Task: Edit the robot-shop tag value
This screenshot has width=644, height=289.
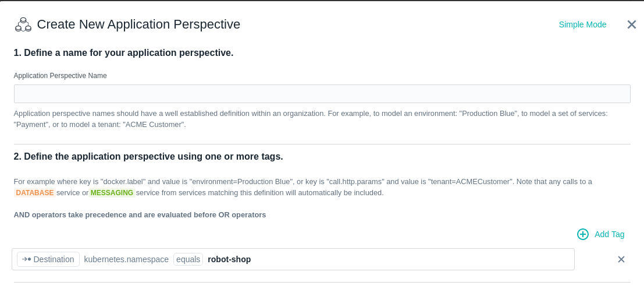Action: click(229, 259)
